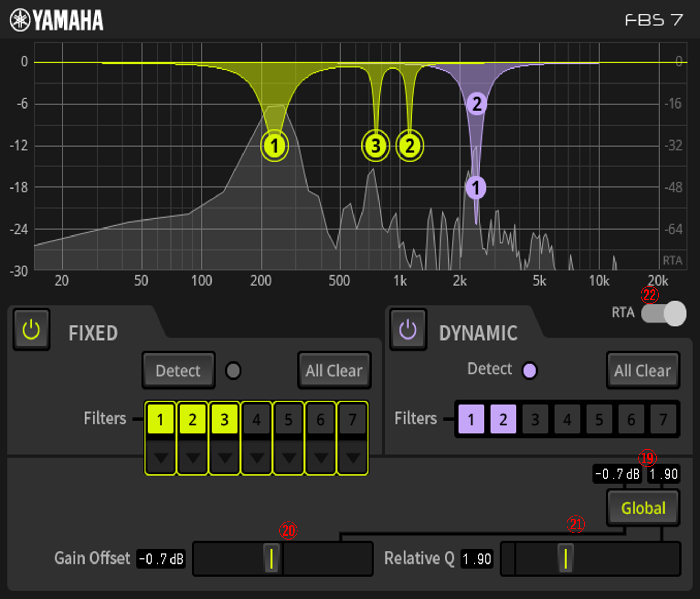
Task: Select purple dynamic node 2 on graph
Action: coord(477,104)
